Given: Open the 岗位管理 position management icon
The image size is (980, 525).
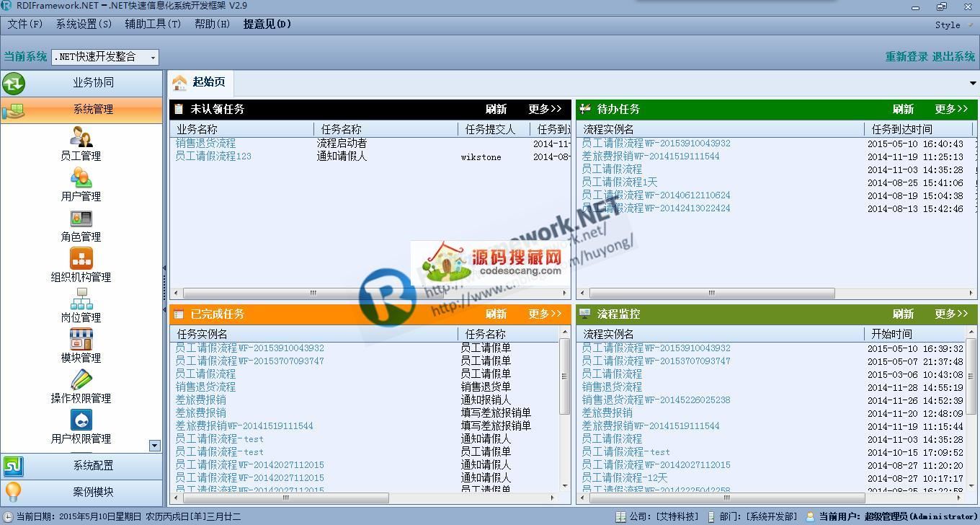Looking at the screenshot, I should pyautogui.click(x=81, y=299).
